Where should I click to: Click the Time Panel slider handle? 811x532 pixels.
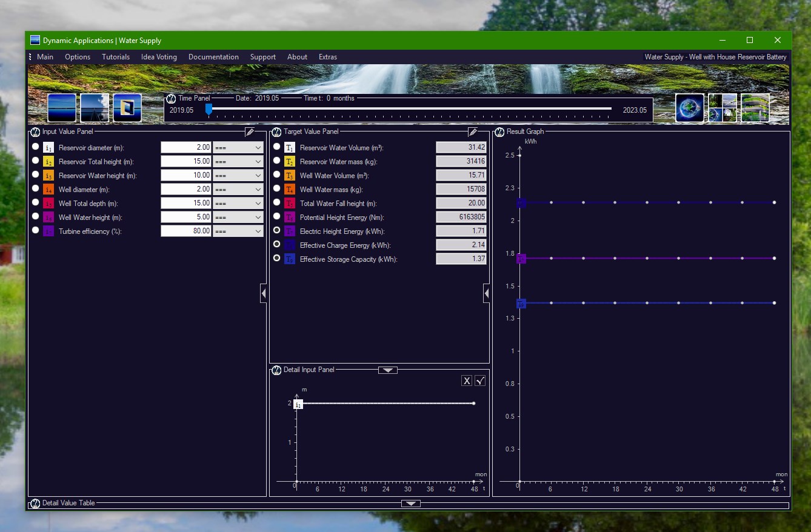pos(209,109)
